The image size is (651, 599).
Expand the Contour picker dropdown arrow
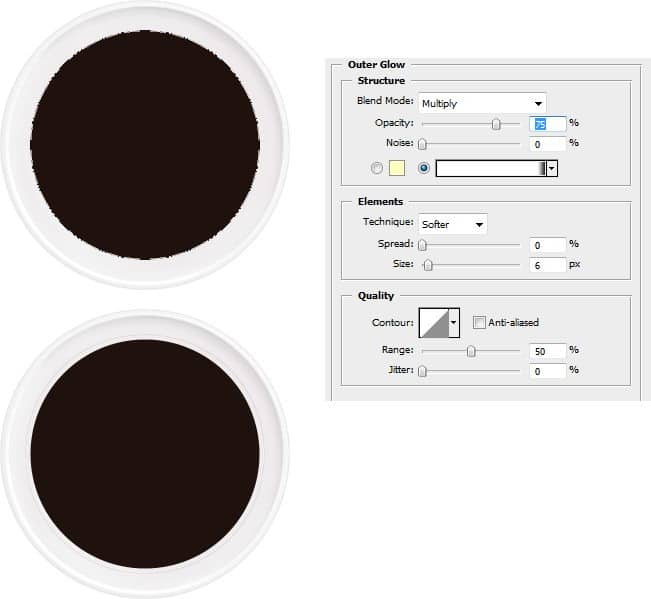click(x=454, y=323)
